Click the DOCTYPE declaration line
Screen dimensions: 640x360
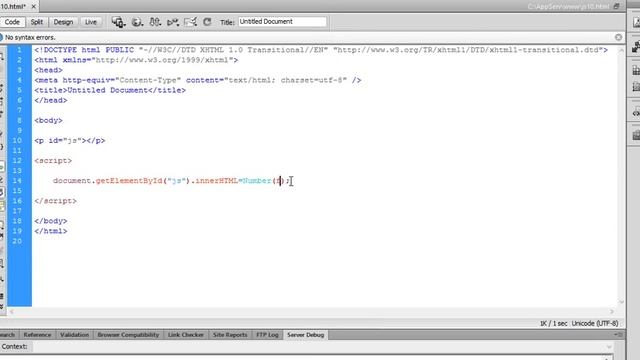coord(321,50)
